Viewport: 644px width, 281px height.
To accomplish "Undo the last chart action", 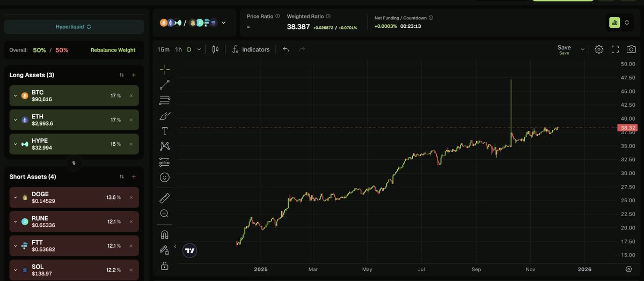I will (x=286, y=49).
